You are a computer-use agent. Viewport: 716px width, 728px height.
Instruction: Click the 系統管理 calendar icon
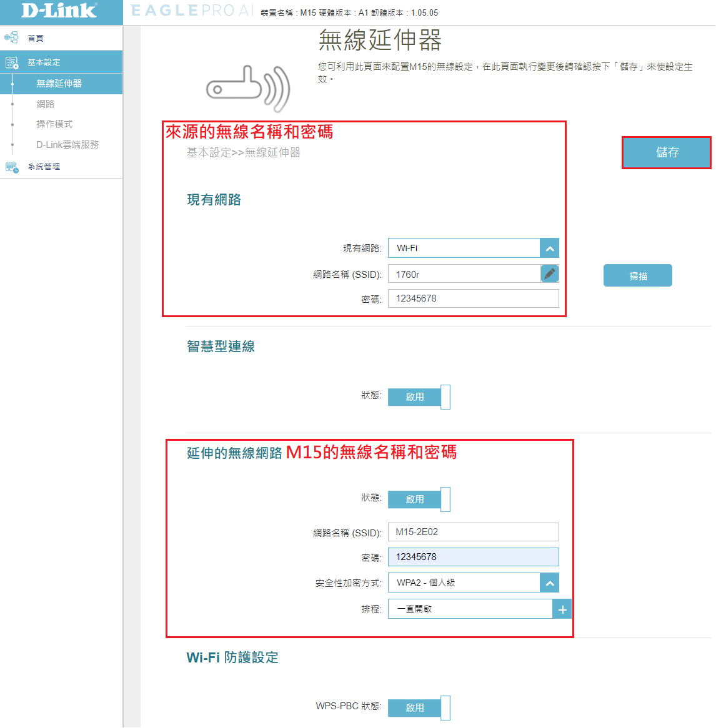coord(11,167)
